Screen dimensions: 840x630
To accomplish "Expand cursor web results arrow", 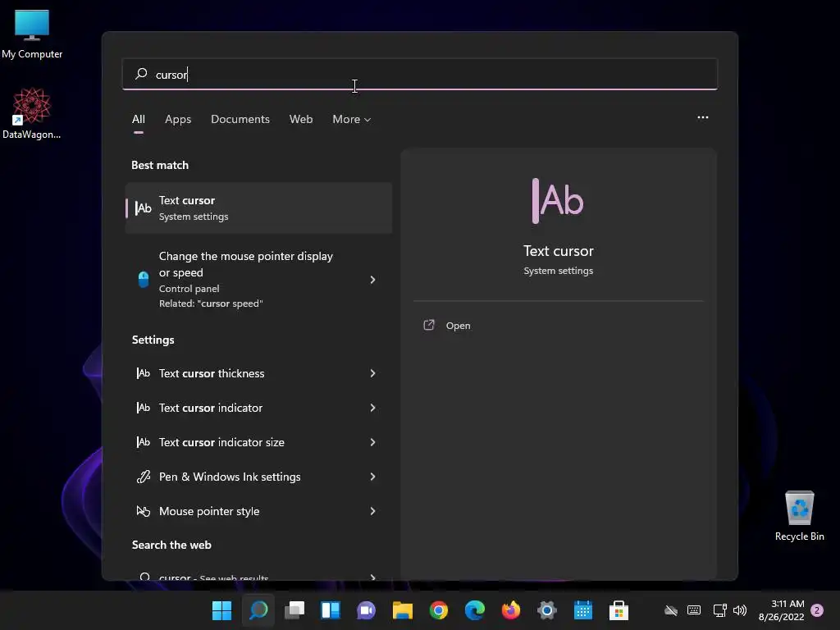I will point(373,577).
